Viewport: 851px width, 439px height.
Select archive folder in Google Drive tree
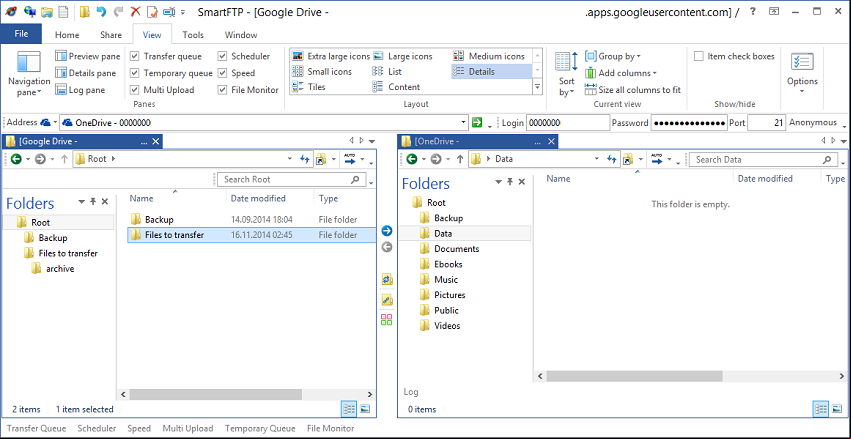60,269
